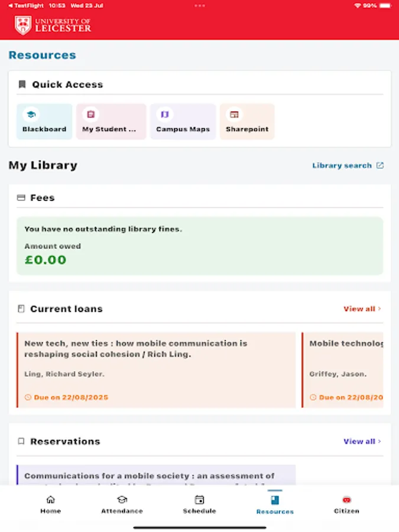
Task: Click the clock icon on the due date
Action: (x=28, y=397)
